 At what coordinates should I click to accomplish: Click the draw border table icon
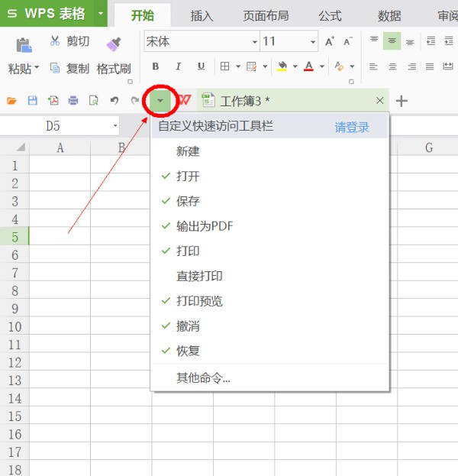click(251, 66)
